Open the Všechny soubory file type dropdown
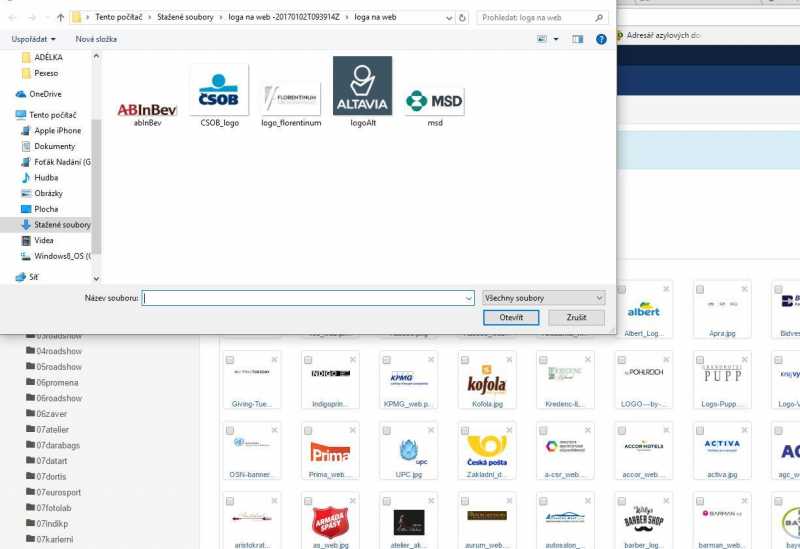The height and width of the screenshot is (549, 800). click(543, 298)
